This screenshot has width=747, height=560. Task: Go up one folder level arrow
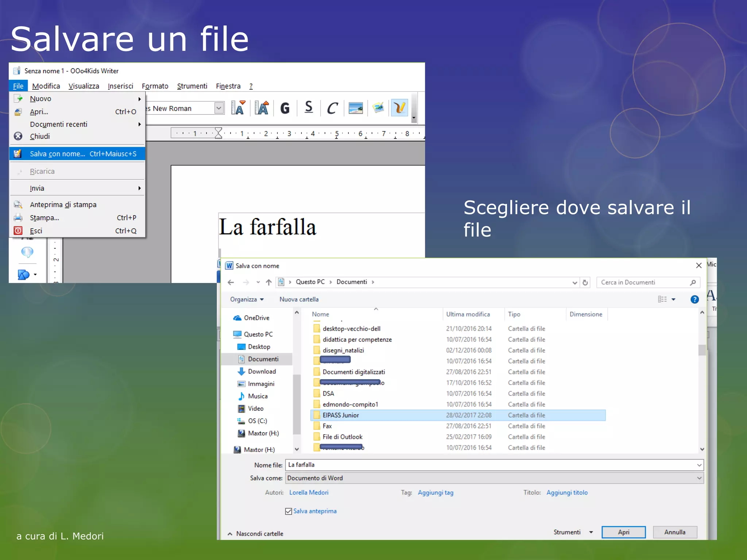coord(269,283)
